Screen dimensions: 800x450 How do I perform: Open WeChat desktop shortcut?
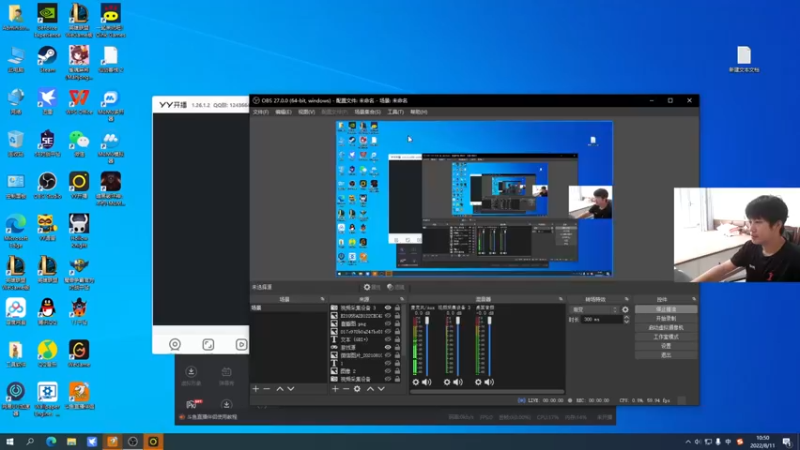click(79, 143)
